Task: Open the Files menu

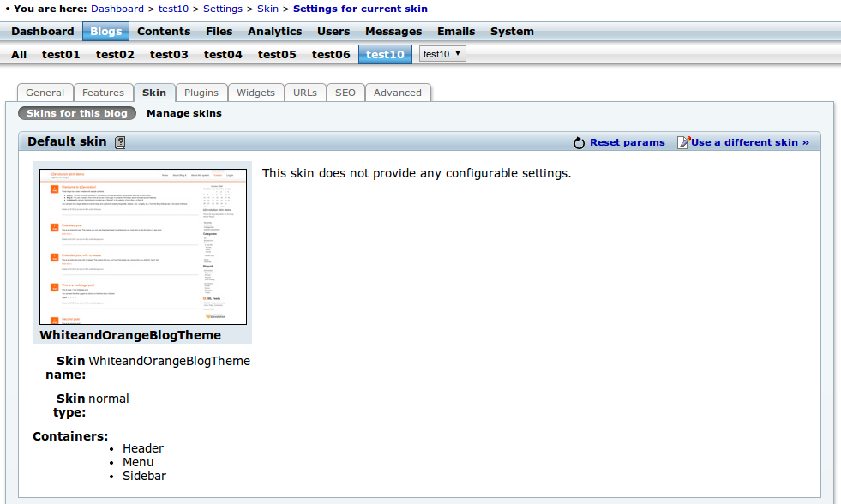Action: tap(219, 32)
